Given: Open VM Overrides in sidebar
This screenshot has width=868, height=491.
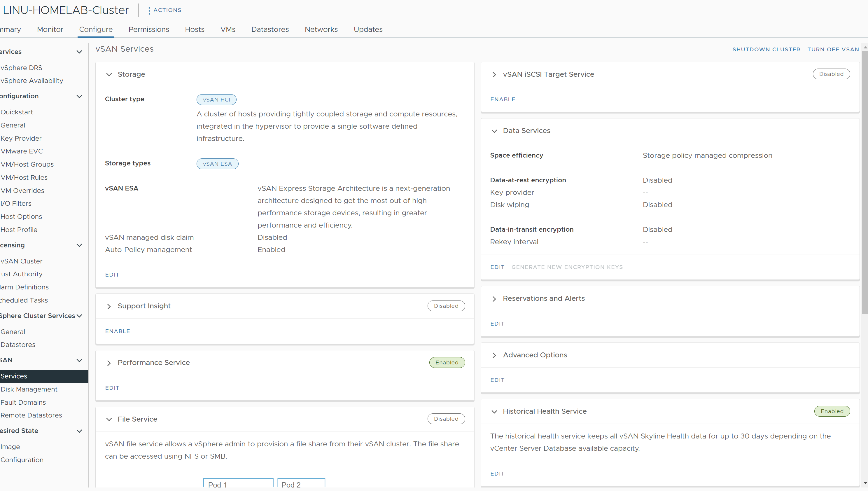Looking at the screenshot, I should pos(22,191).
